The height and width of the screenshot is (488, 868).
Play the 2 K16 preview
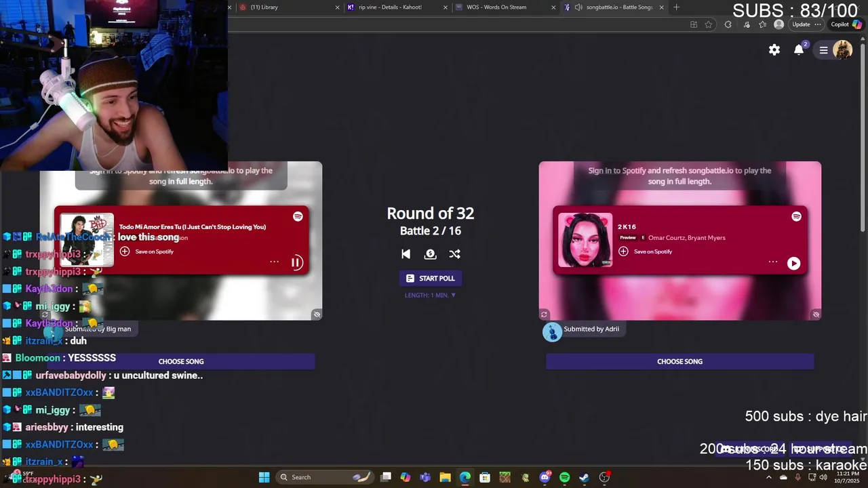793,263
